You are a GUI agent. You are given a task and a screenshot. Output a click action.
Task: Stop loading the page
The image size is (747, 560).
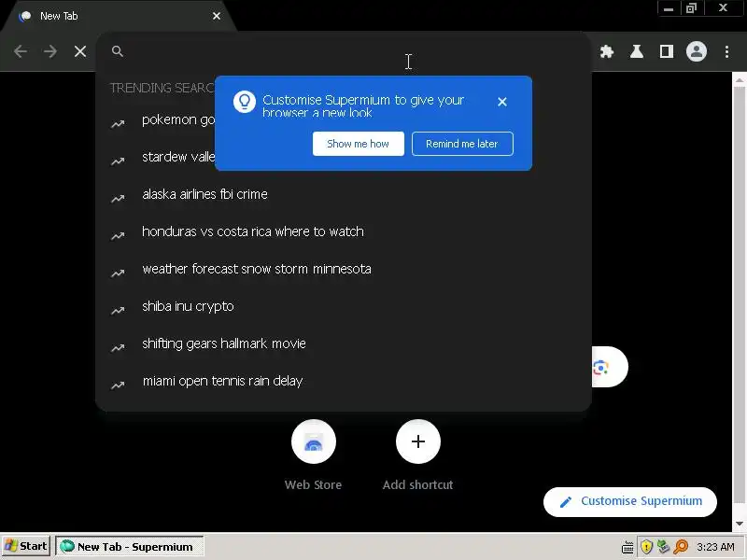(80, 51)
